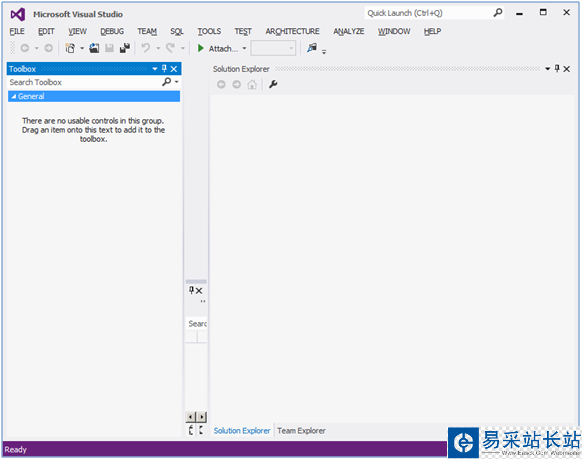582x459 pixels.
Task: Click the 'There are no usable controls' message
Action: pyautogui.click(x=93, y=130)
